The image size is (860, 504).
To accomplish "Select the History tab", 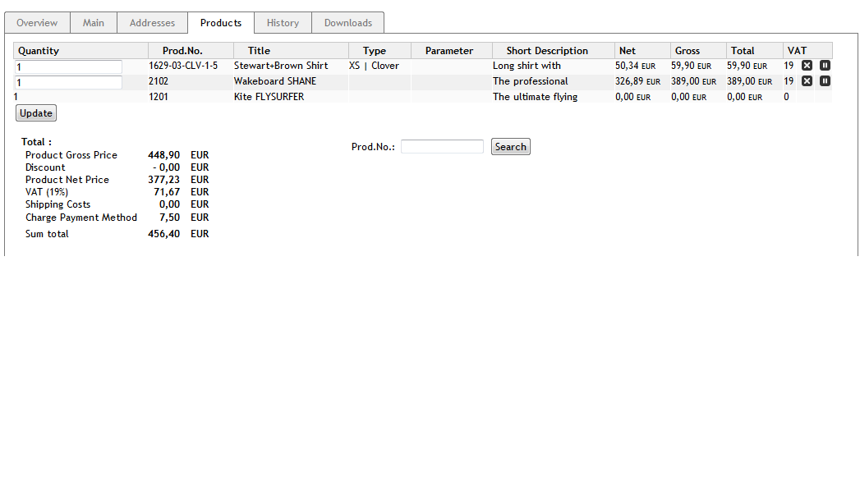I will point(283,23).
